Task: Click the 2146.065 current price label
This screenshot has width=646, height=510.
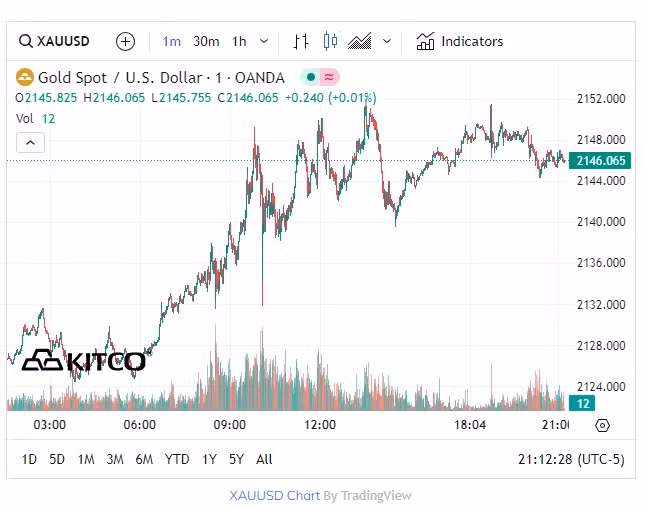Action: 601,160
